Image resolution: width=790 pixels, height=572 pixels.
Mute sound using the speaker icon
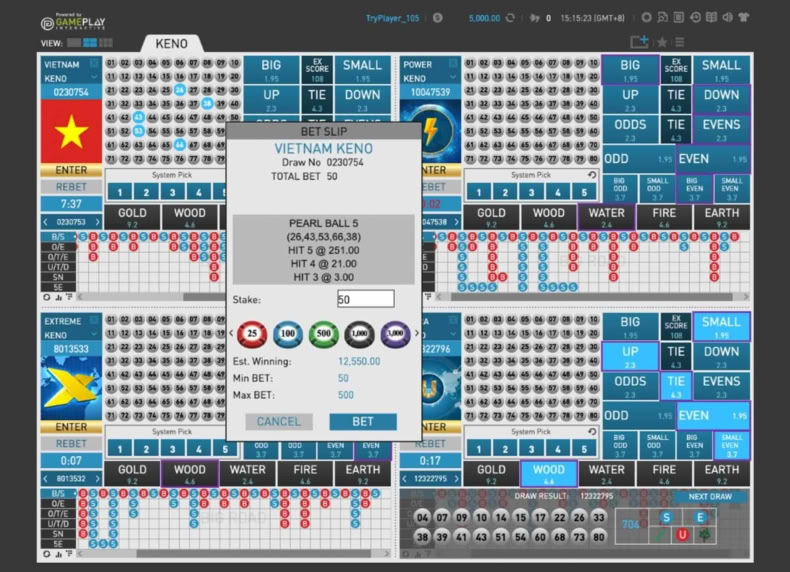coord(728,18)
